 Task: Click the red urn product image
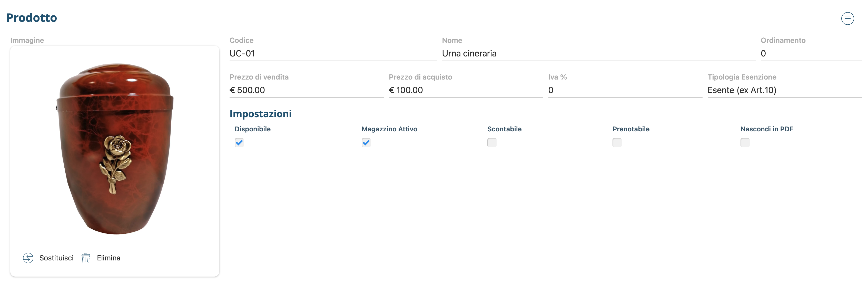115,148
